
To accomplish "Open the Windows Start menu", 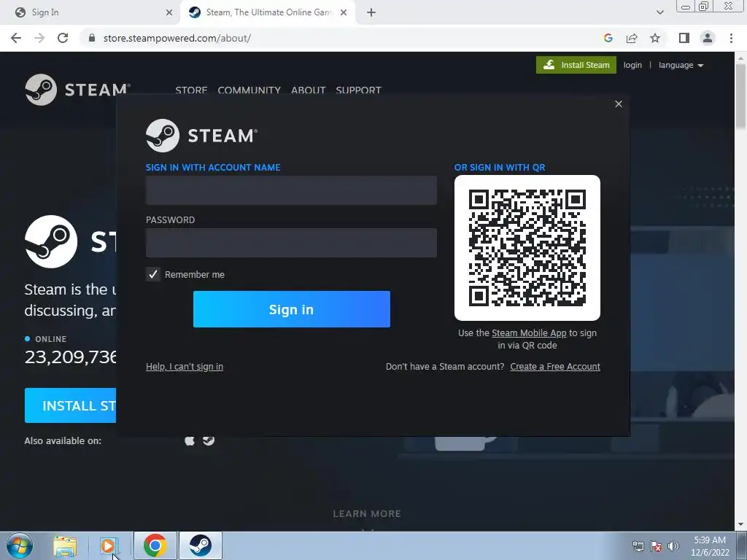I will tap(20, 545).
